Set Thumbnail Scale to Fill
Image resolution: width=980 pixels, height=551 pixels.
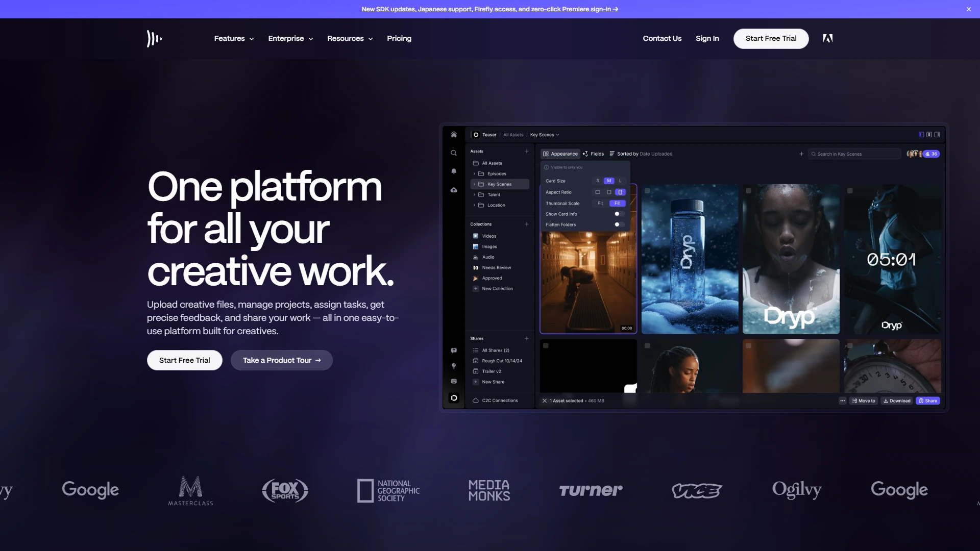tap(617, 203)
